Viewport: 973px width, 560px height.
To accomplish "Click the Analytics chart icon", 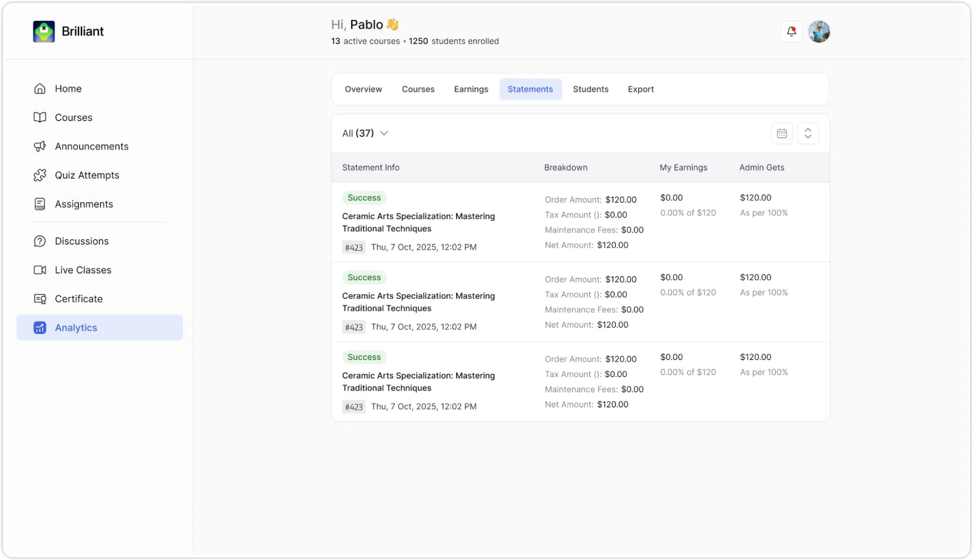I will [x=40, y=328].
